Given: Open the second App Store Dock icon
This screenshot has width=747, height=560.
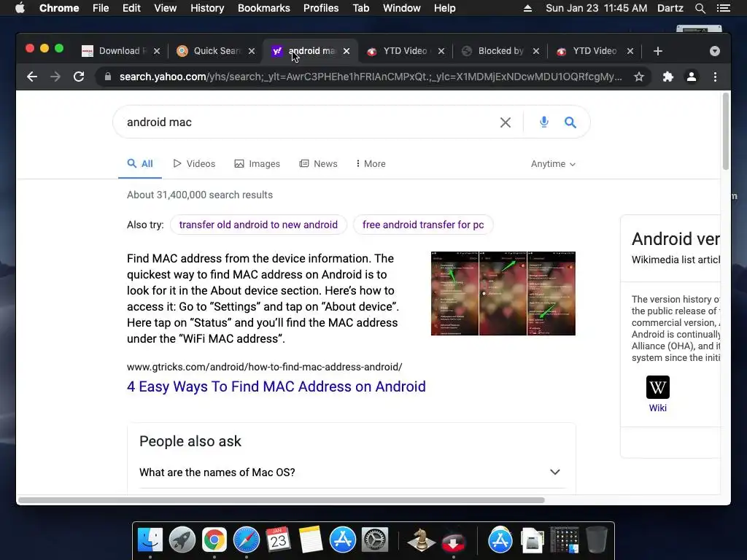Looking at the screenshot, I should click(x=500, y=540).
